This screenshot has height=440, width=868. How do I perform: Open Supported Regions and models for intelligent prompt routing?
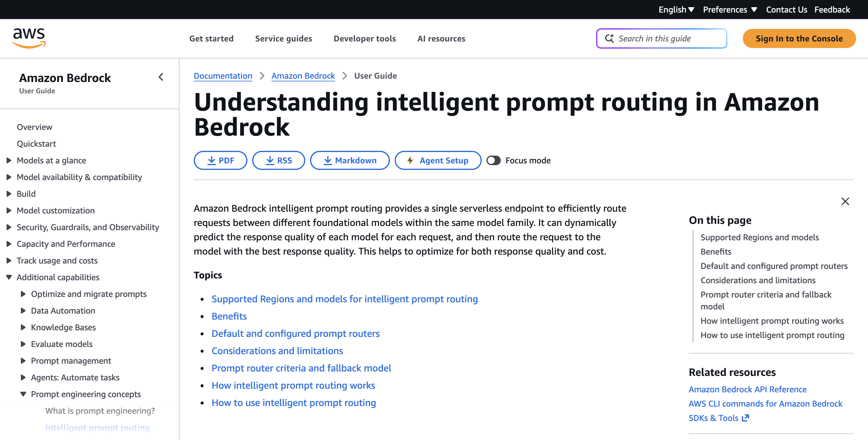(345, 299)
